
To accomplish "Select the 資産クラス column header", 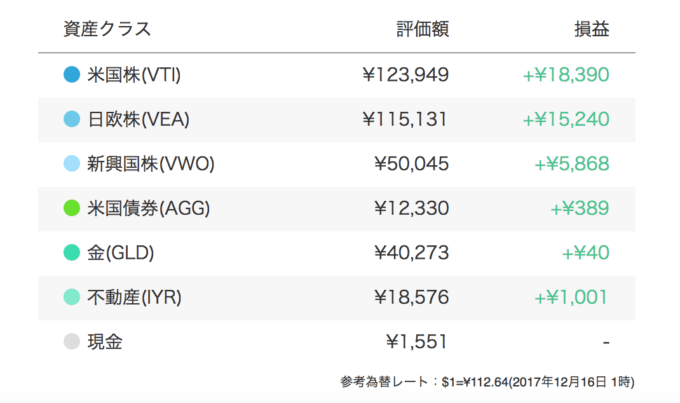I will point(107,29).
